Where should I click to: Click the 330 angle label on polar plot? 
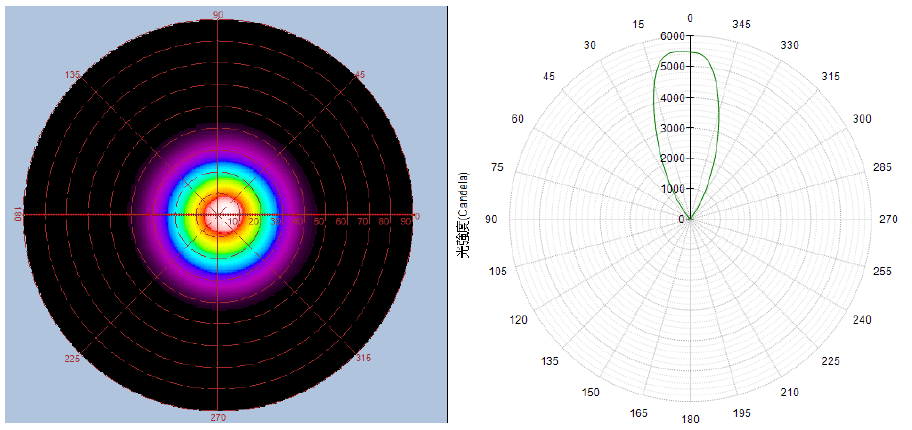790,45
